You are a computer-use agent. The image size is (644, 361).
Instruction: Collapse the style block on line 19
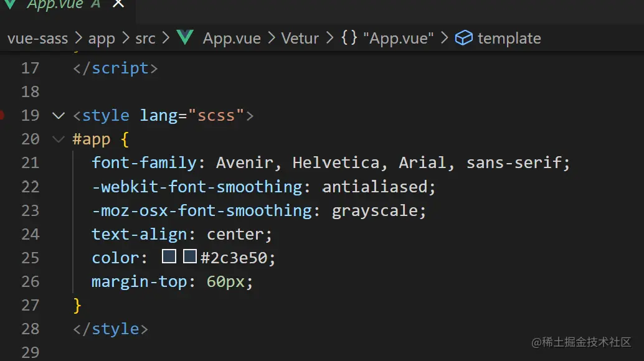(59, 115)
